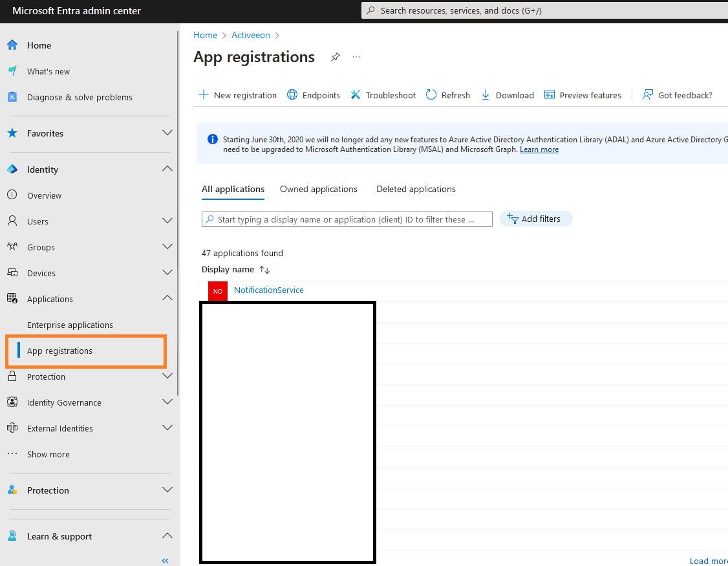The image size is (728, 566).
Task: Click the red NO NotificationService app badge
Action: click(218, 291)
